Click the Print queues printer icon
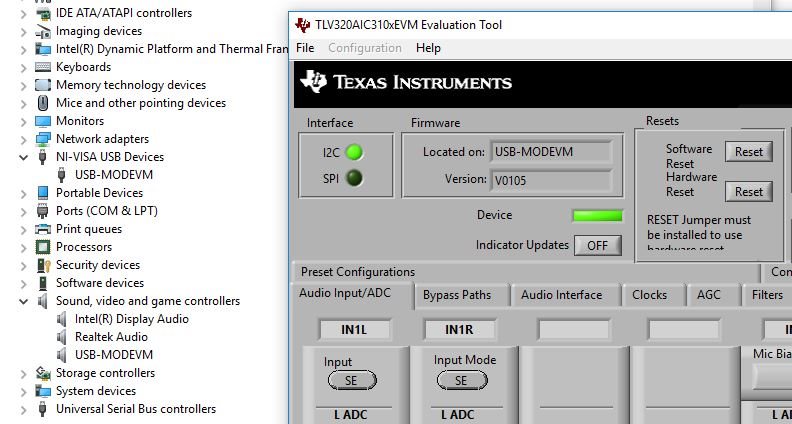792x424 pixels. [x=43, y=229]
